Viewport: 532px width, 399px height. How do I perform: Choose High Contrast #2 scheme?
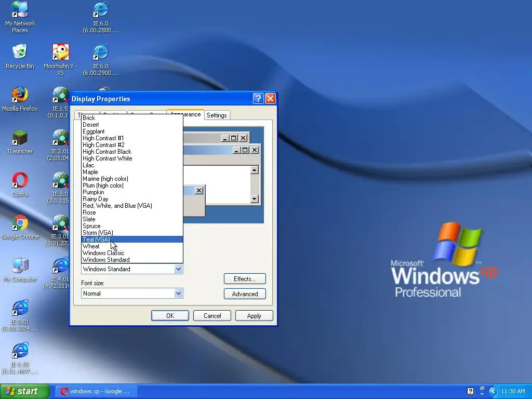[132, 145]
